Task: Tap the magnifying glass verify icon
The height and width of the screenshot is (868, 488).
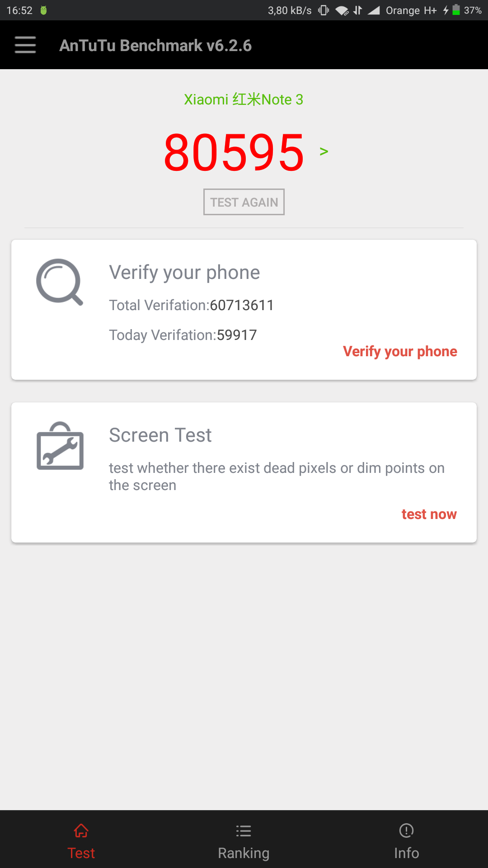Action: (60, 282)
